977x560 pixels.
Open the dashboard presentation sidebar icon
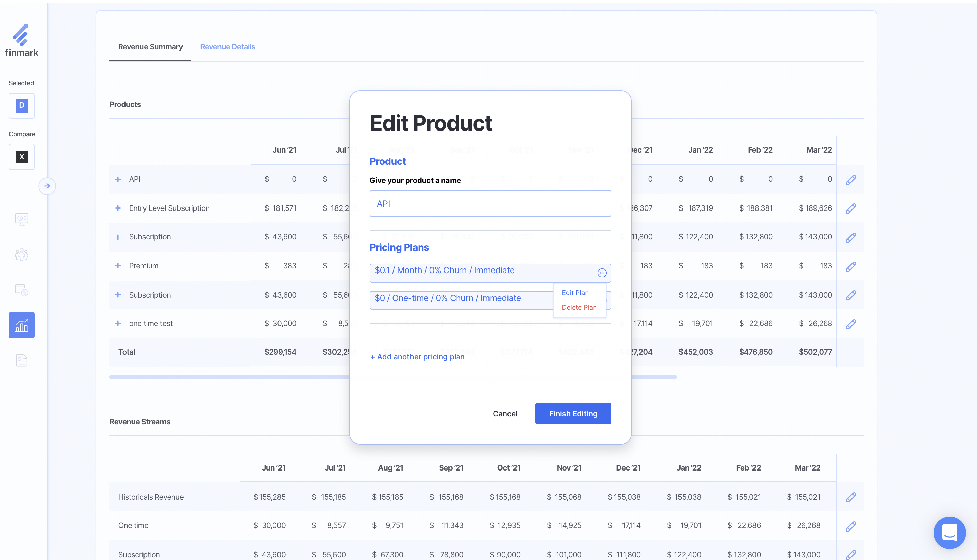tap(22, 219)
